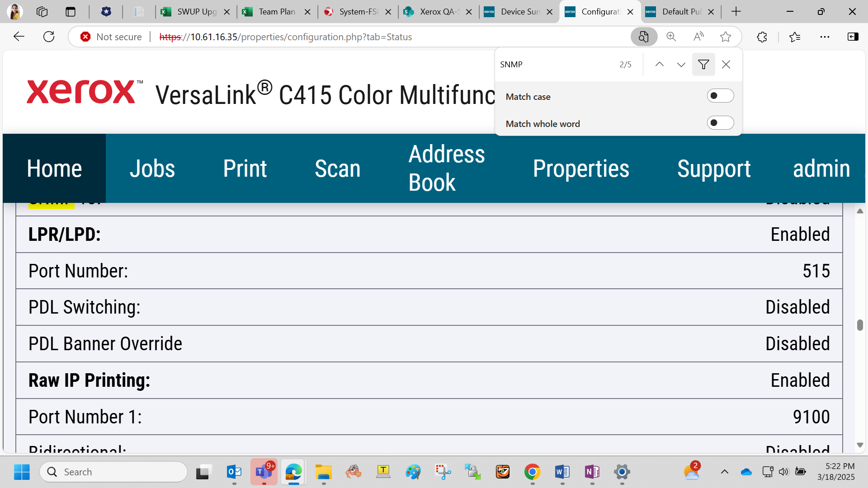
Task: Open browser Extensions puzzle icon
Action: coord(762,37)
